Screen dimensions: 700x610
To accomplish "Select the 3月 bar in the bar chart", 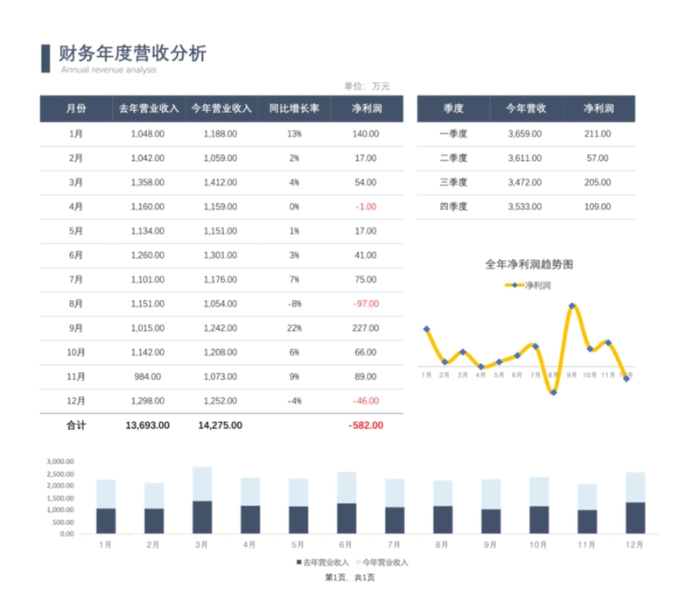I will coord(202,503).
